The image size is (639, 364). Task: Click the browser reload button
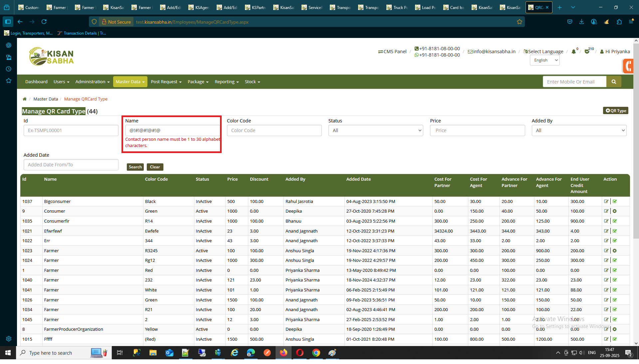44,22
